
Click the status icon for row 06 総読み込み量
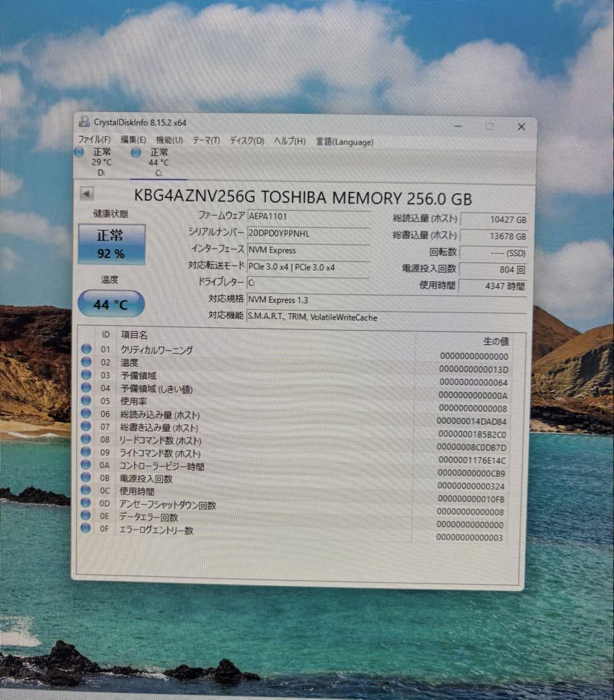(87, 414)
